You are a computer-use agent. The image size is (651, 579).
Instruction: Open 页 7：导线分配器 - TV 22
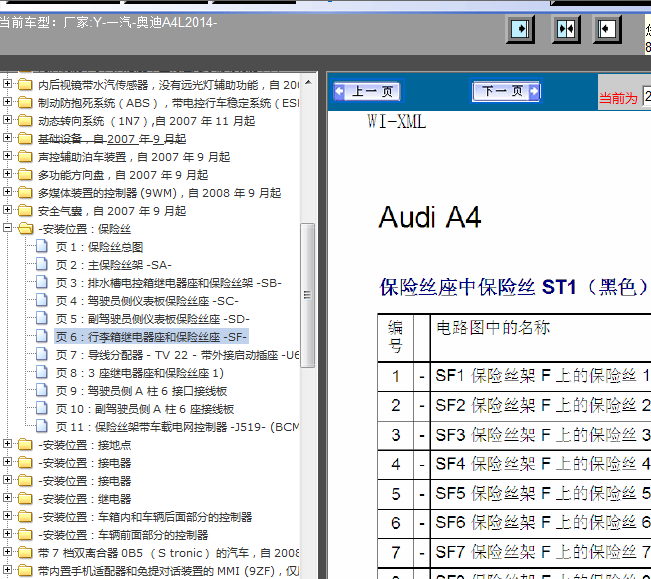177,355
